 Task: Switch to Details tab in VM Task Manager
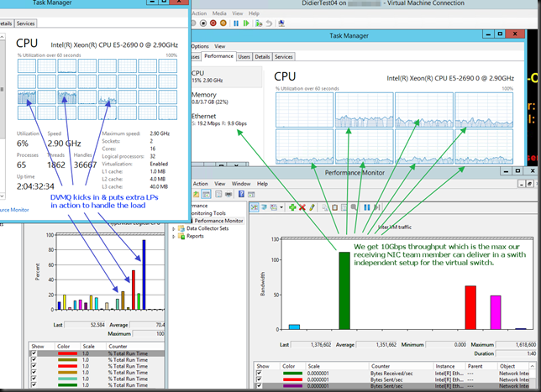point(262,57)
